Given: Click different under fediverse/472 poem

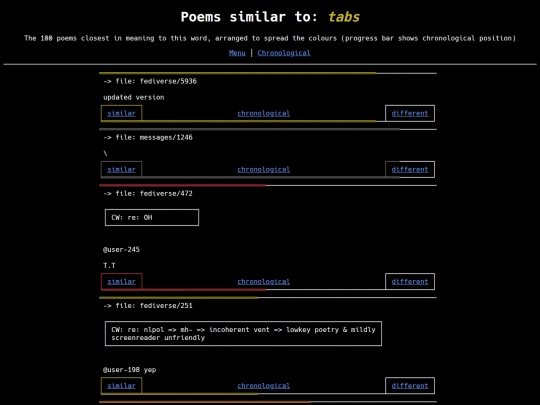Looking at the screenshot, I should click(x=410, y=282).
